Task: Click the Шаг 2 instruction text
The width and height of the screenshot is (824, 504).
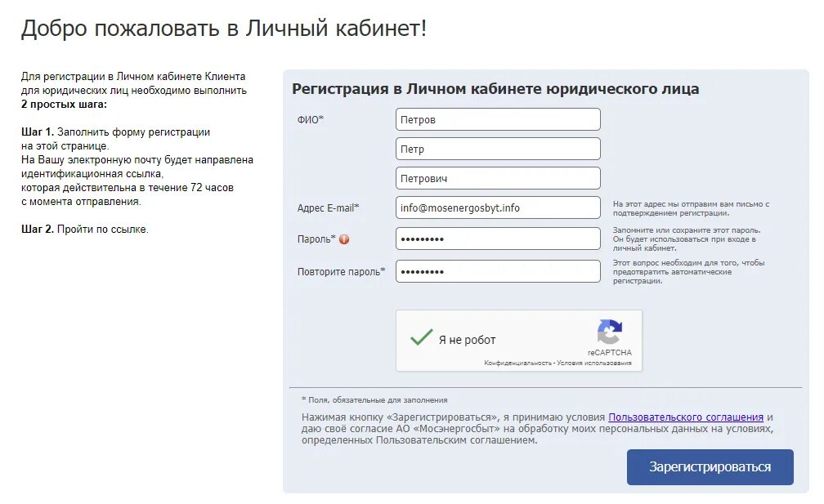Action: coord(85,230)
